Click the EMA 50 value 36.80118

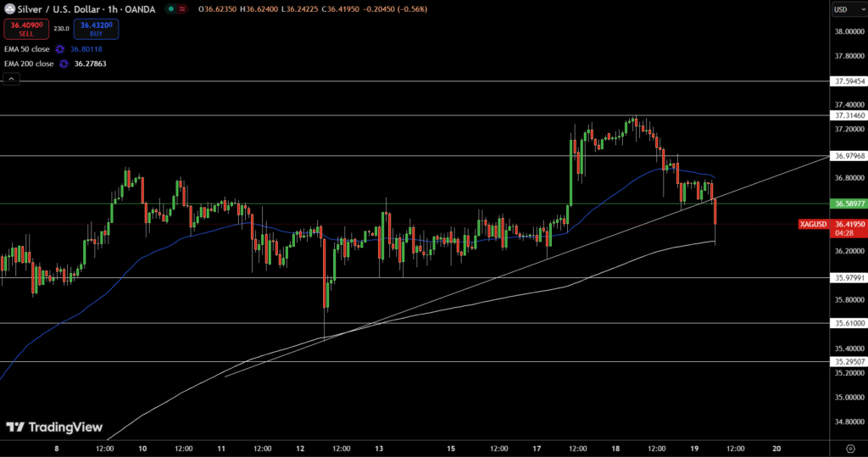pyautogui.click(x=86, y=49)
